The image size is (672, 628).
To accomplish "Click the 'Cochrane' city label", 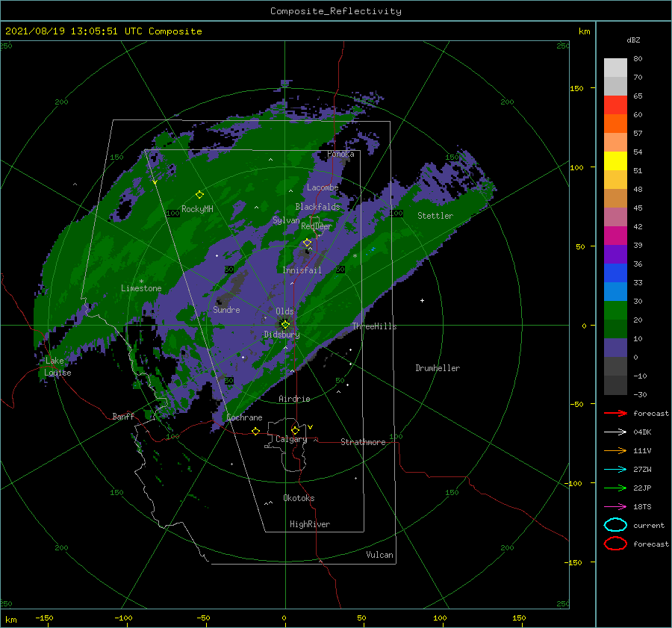I will pos(244,417).
